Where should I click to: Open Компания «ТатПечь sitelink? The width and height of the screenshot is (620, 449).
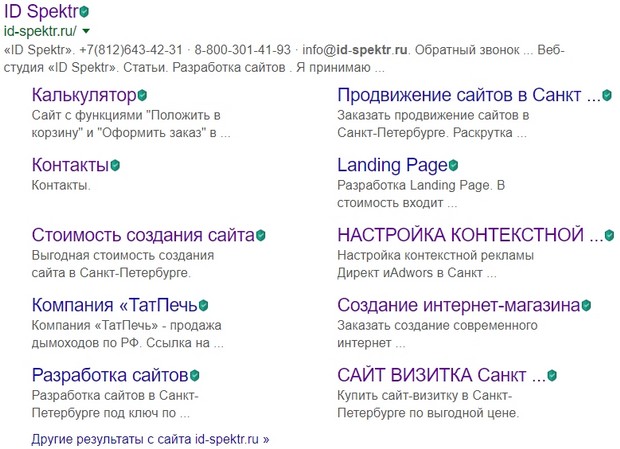[x=115, y=305]
